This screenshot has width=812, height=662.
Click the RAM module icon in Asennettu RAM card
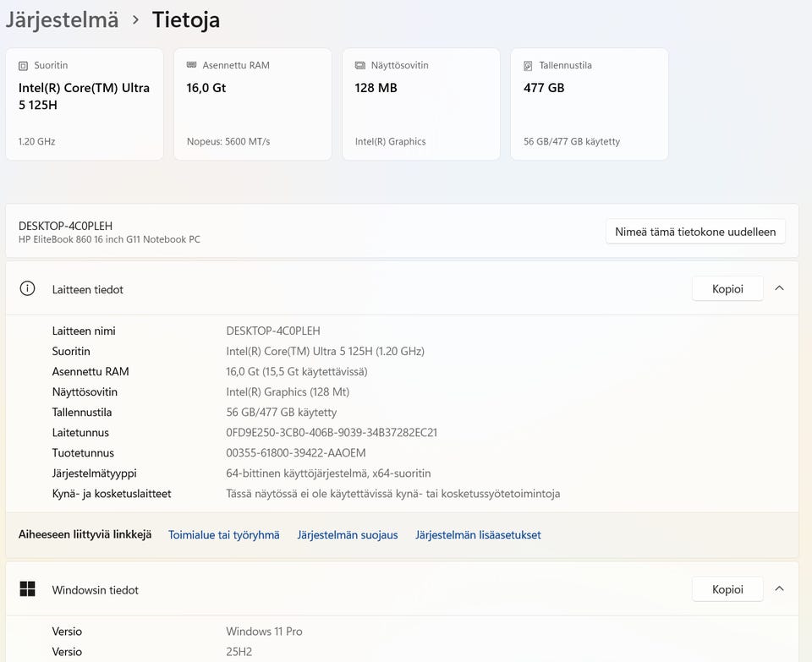click(x=191, y=65)
